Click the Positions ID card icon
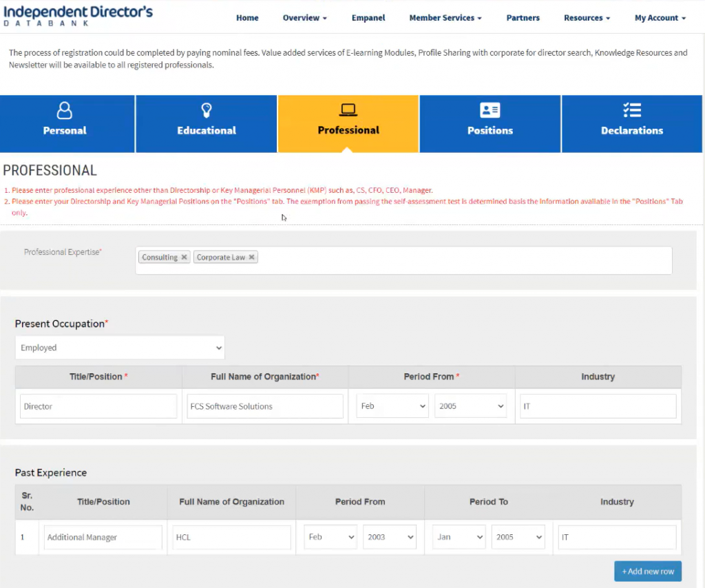 coord(490,110)
